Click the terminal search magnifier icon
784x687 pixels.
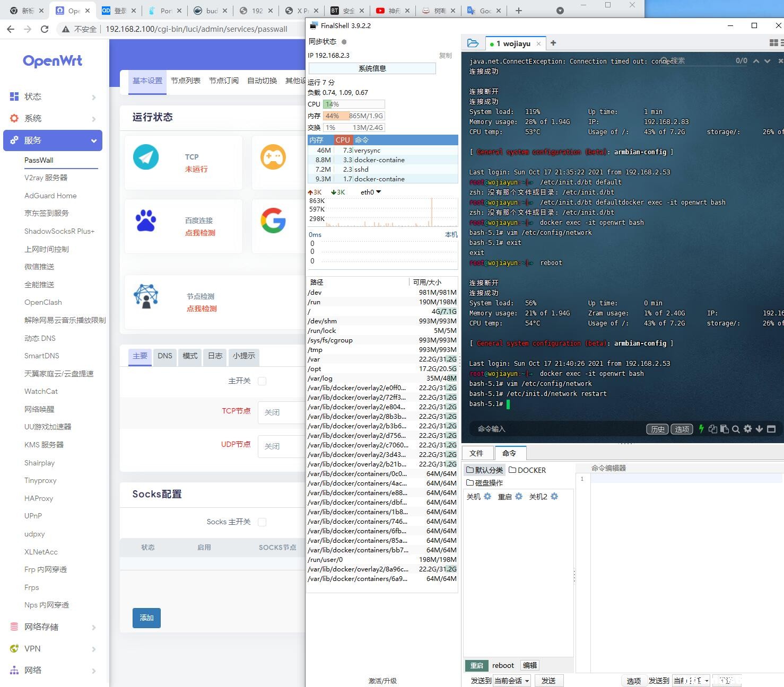[736, 429]
